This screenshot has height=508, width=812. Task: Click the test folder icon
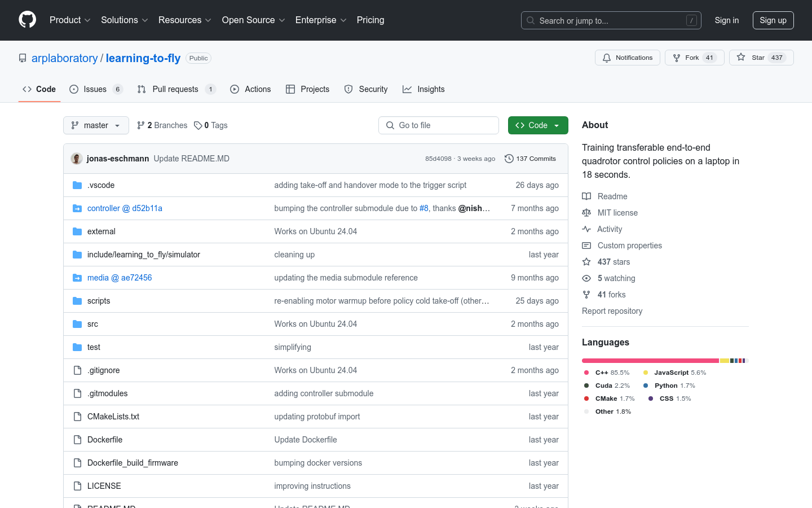pos(77,347)
